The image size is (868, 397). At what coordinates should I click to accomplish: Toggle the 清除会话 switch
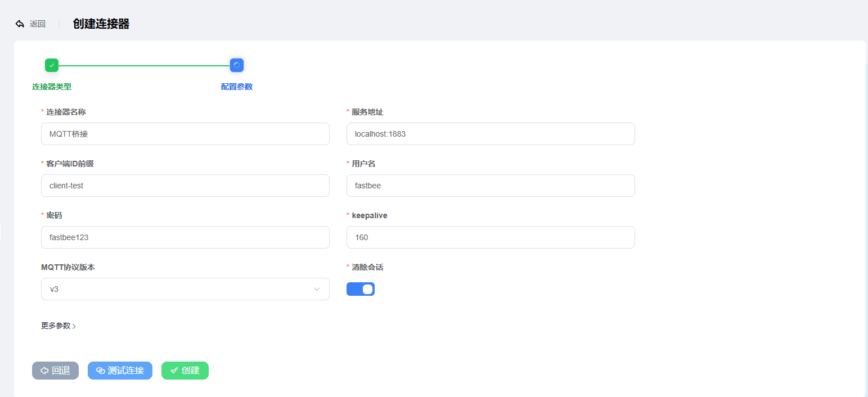[361, 289]
